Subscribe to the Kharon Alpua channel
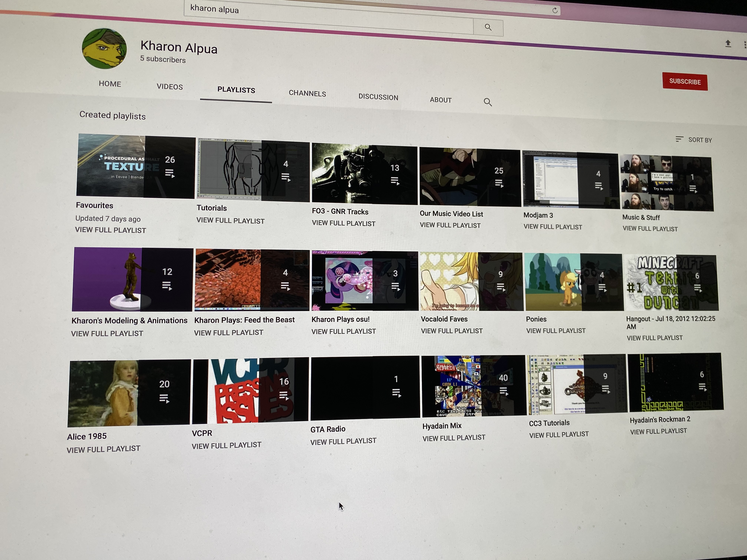The image size is (747, 560). tap(685, 81)
